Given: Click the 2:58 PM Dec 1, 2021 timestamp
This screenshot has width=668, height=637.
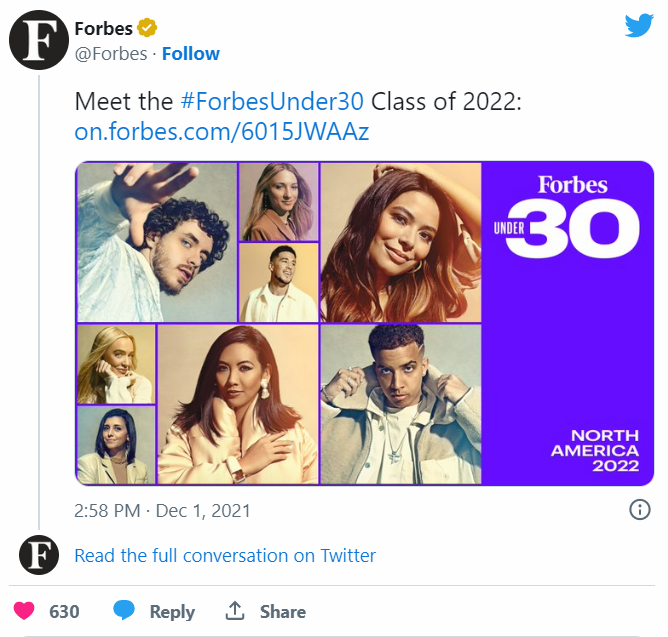Looking at the screenshot, I should [162, 511].
